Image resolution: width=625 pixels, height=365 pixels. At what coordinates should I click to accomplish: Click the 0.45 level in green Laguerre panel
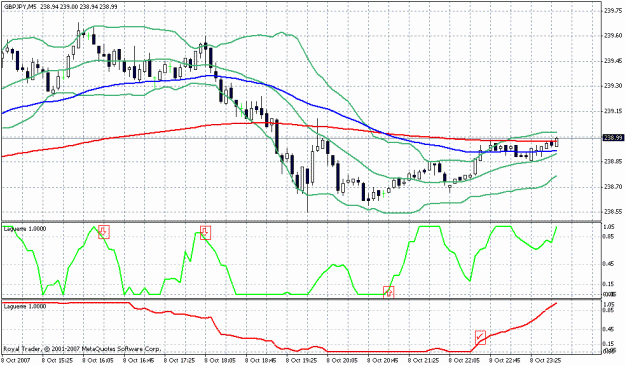pos(610,263)
